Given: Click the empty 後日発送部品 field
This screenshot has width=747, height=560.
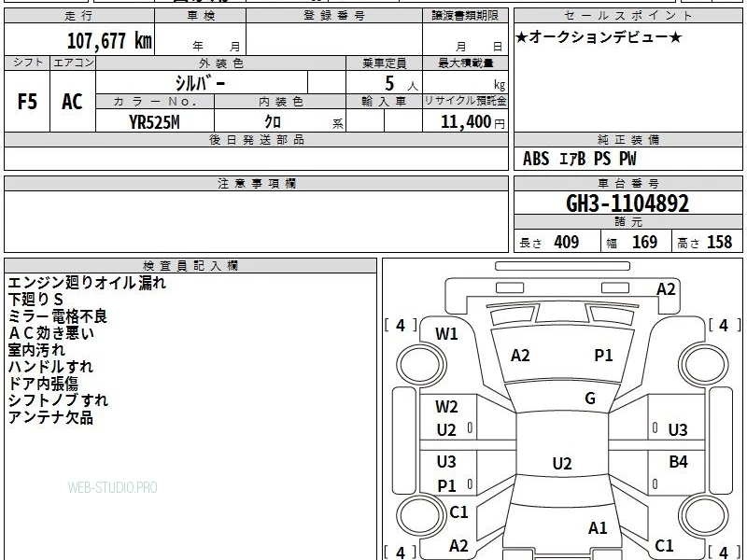Looking at the screenshot, I should coord(256,159).
